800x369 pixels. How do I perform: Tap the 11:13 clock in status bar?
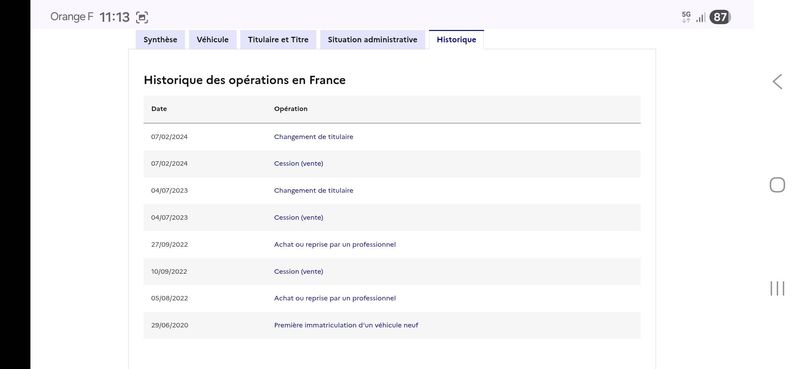tap(114, 17)
